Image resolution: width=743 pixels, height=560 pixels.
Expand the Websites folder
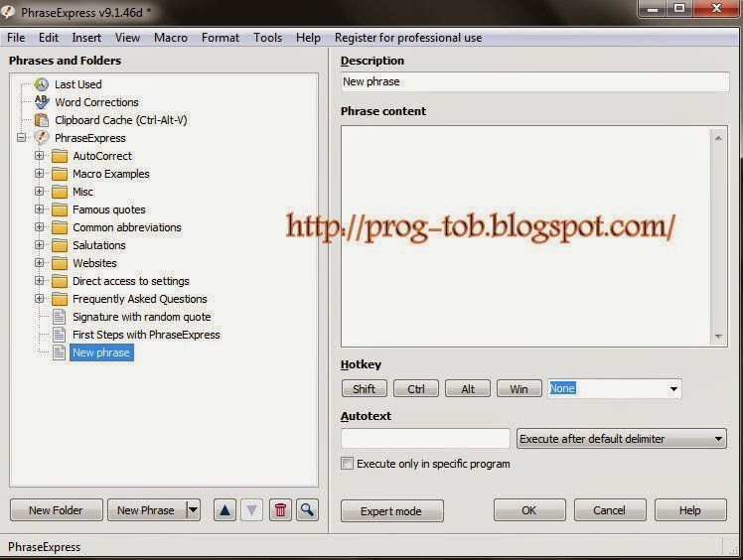(40, 262)
